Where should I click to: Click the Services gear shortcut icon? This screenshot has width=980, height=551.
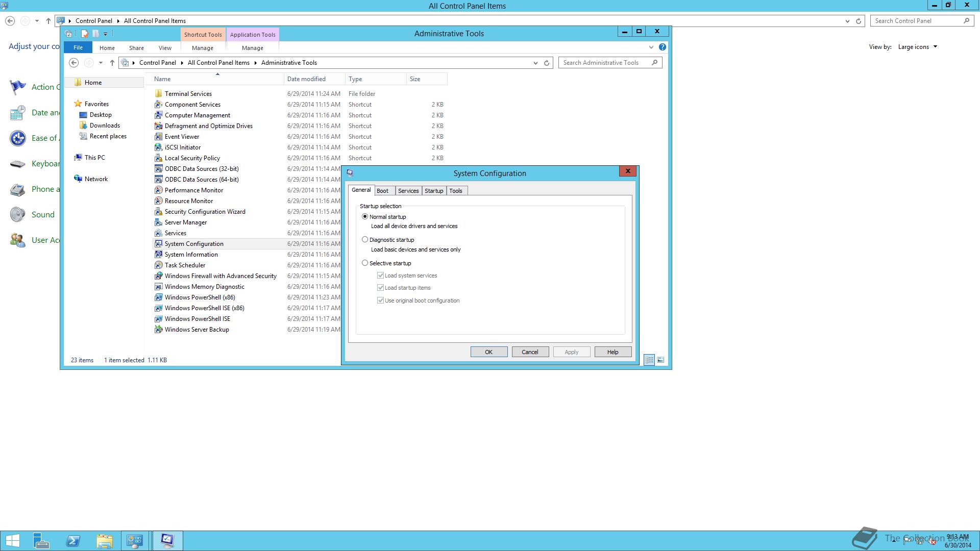pos(158,233)
